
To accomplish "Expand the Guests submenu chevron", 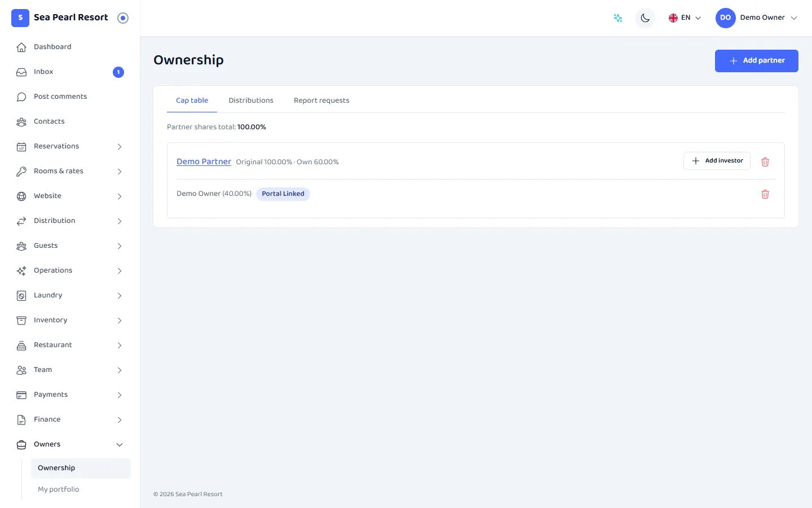I will point(120,246).
